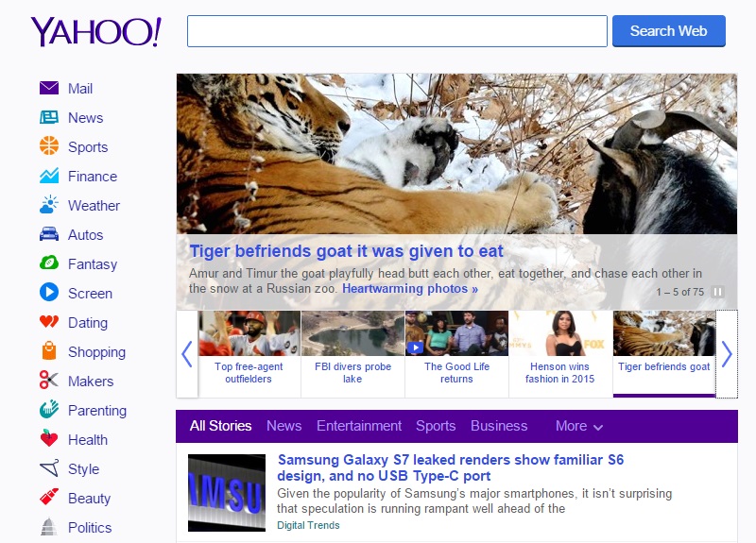This screenshot has width=756, height=543.
Task: Click the Search Web button
Action: (669, 31)
